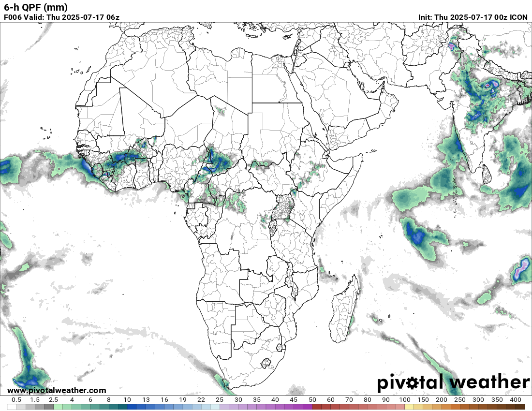Viewport: 532px width, 411px height.
Task: Click legend value 0.5
Action: pos(16,400)
